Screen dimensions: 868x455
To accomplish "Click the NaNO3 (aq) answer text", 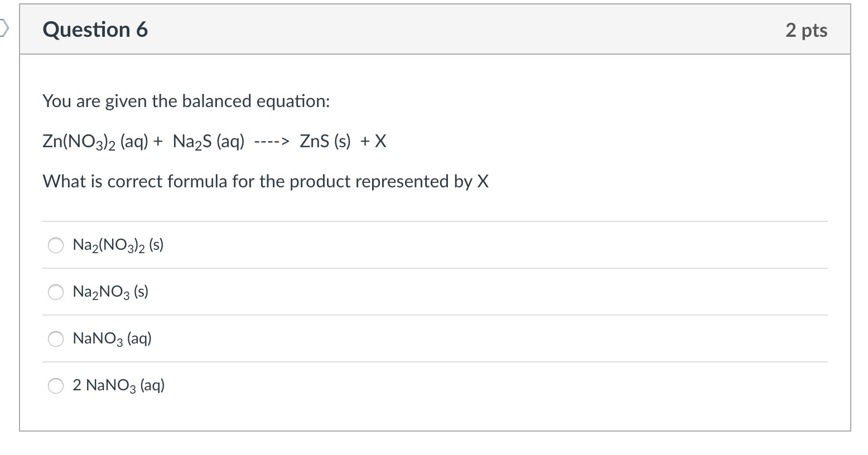I will point(112,339).
